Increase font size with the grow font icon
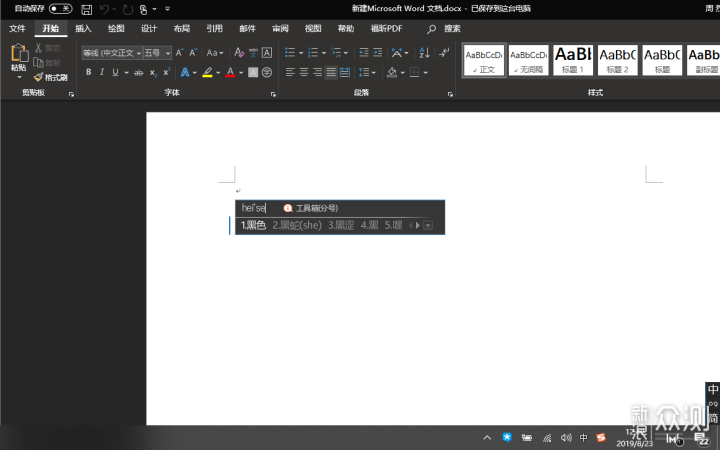 [180, 52]
